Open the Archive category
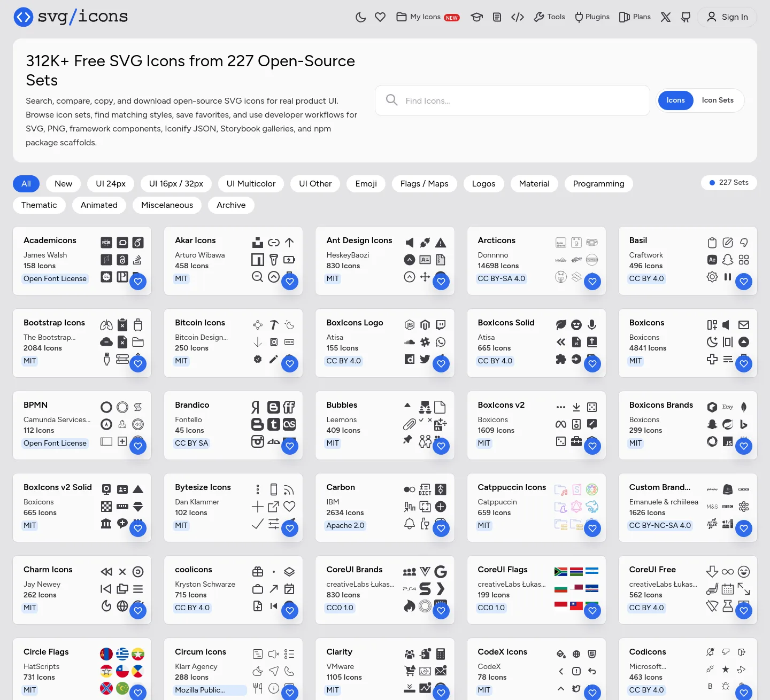 point(231,205)
